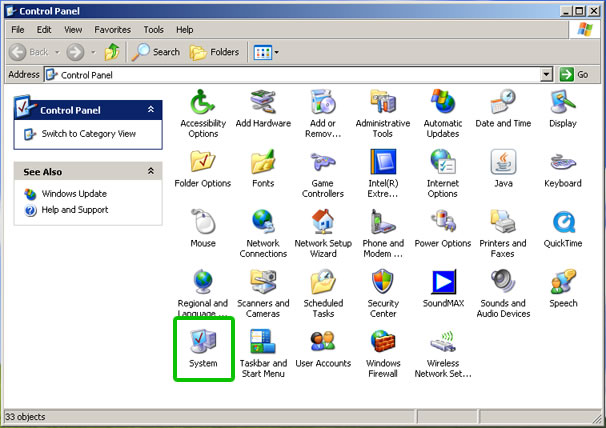Start the Network Setup Wizard
The height and width of the screenshot is (428, 606).
click(323, 234)
